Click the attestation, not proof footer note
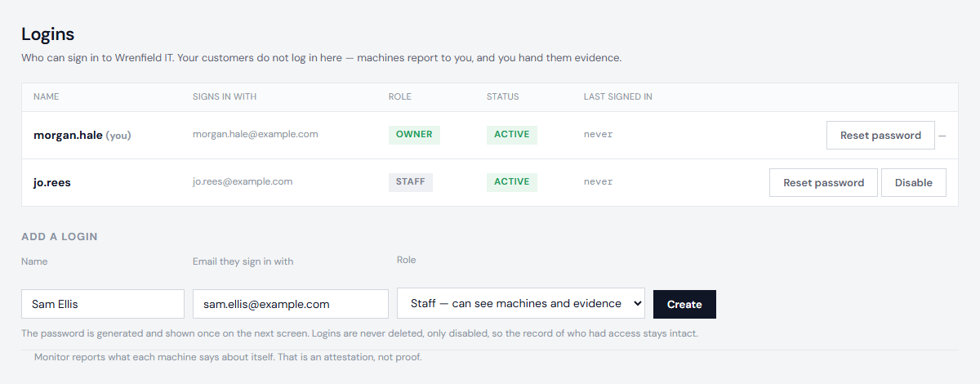Screen dimensions: 980x384 (x=228, y=357)
